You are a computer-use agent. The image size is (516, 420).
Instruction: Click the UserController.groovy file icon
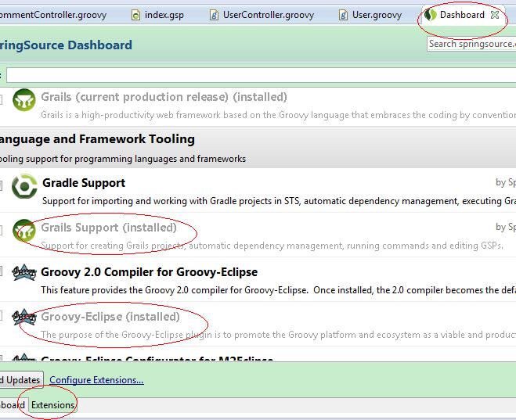[214, 15]
